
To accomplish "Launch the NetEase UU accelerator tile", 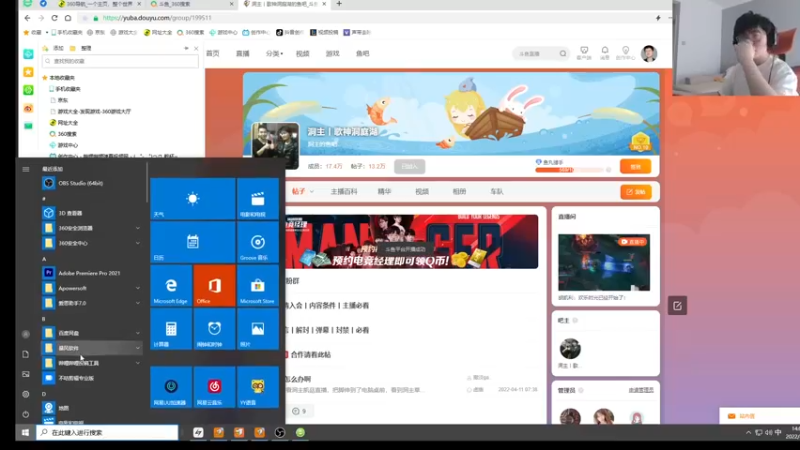I will coord(171,387).
